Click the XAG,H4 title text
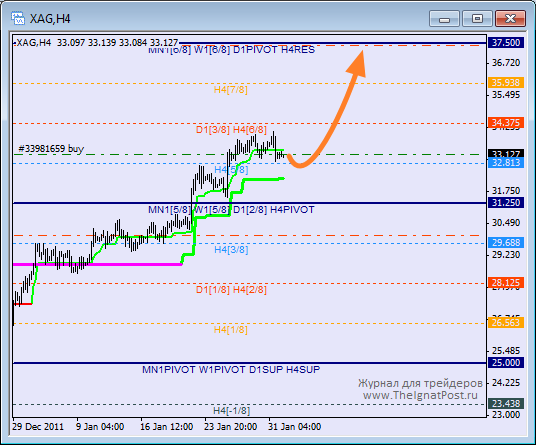Viewport: 536px width, 445px height. (x=50, y=19)
